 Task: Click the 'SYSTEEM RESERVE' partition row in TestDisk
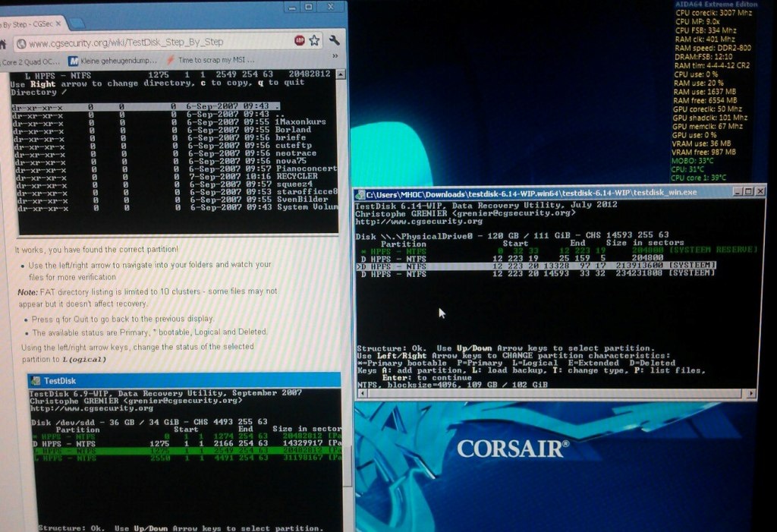(x=559, y=251)
